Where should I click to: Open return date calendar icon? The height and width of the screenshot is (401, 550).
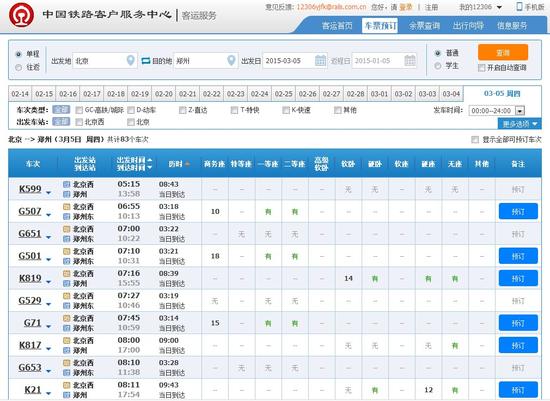click(410, 60)
